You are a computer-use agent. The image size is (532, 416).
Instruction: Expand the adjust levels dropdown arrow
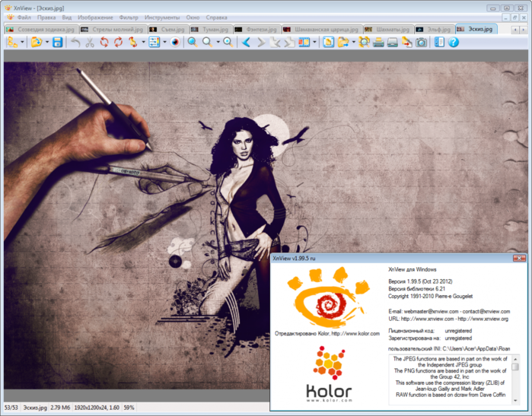(x=164, y=43)
